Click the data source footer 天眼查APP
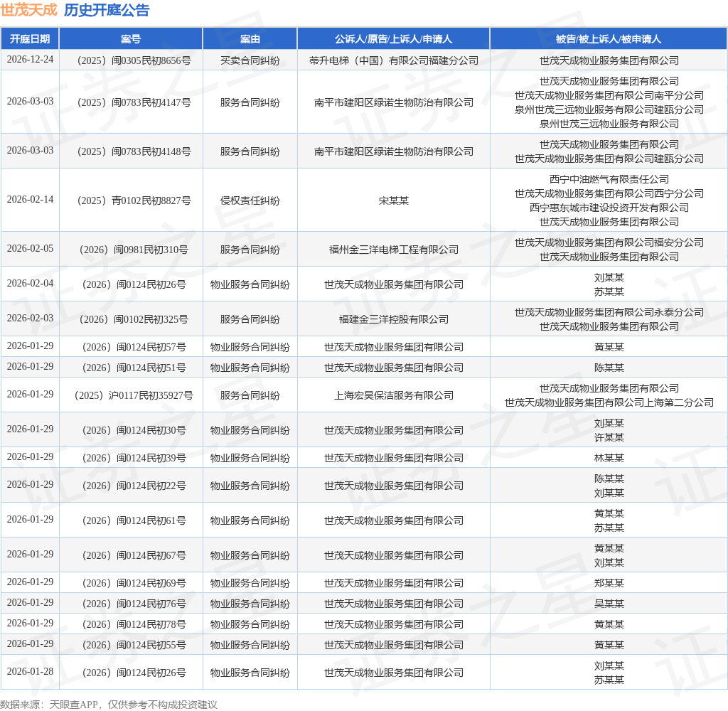 [73, 705]
